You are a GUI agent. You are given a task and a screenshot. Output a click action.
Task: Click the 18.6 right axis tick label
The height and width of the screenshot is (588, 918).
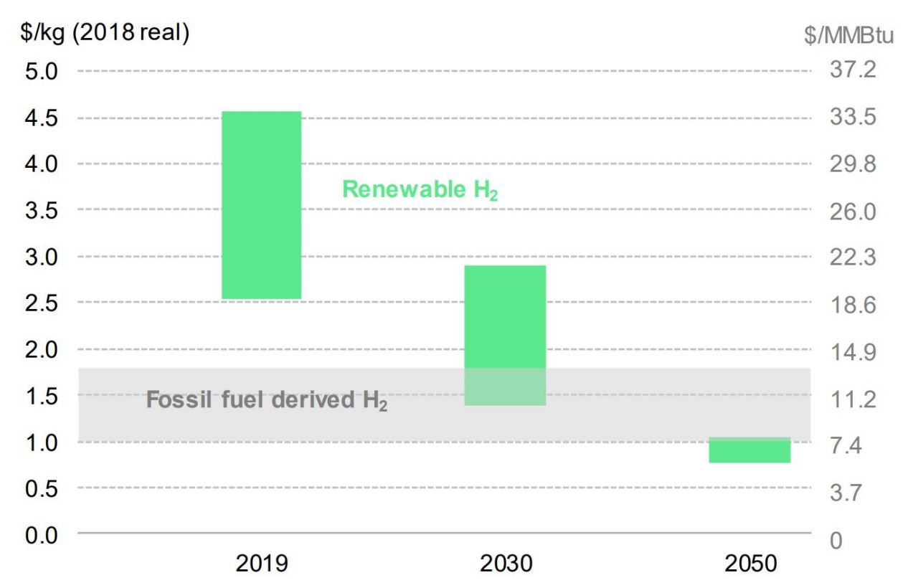[853, 305]
